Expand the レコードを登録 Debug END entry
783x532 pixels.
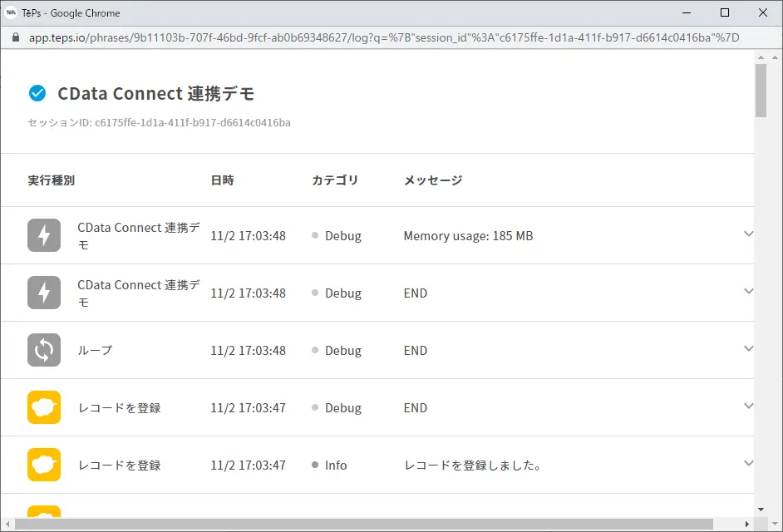click(748, 406)
